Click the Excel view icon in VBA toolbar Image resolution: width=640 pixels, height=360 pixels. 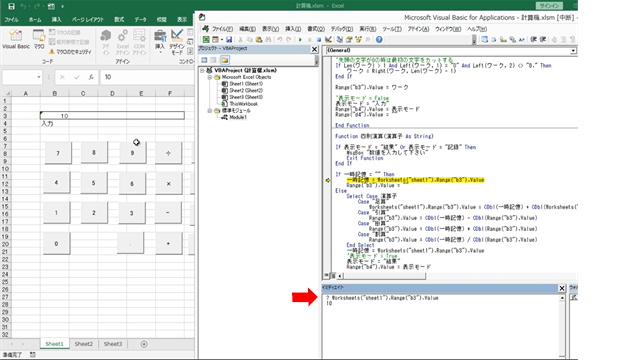click(x=206, y=40)
